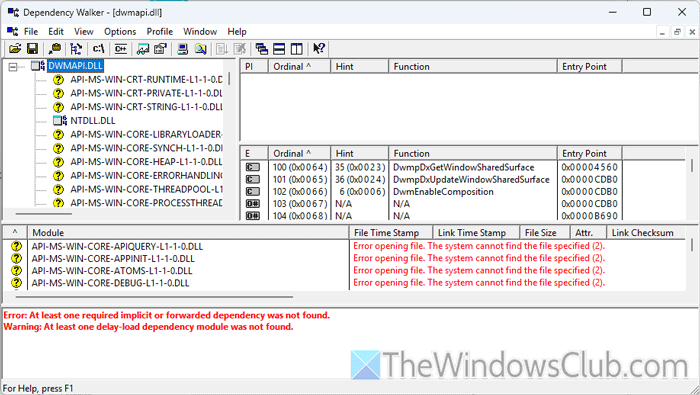Sort imports by Function column header

click(x=473, y=67)
